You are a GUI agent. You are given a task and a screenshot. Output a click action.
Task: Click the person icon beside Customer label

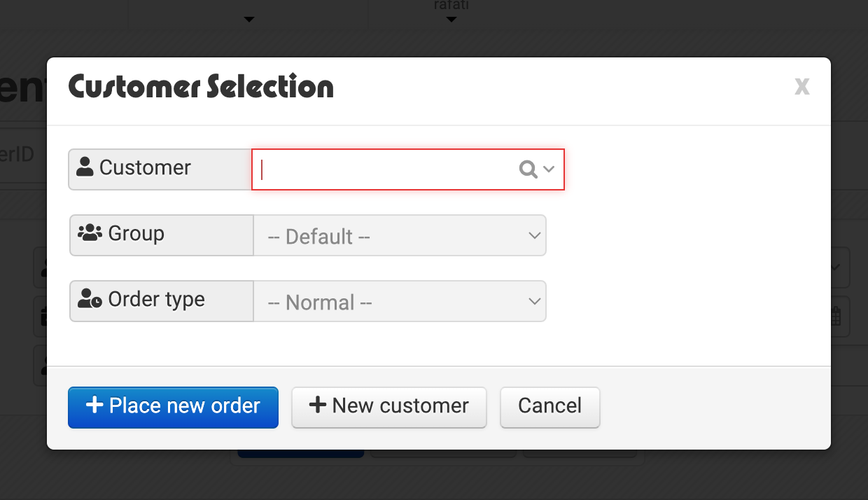[85, 167]
